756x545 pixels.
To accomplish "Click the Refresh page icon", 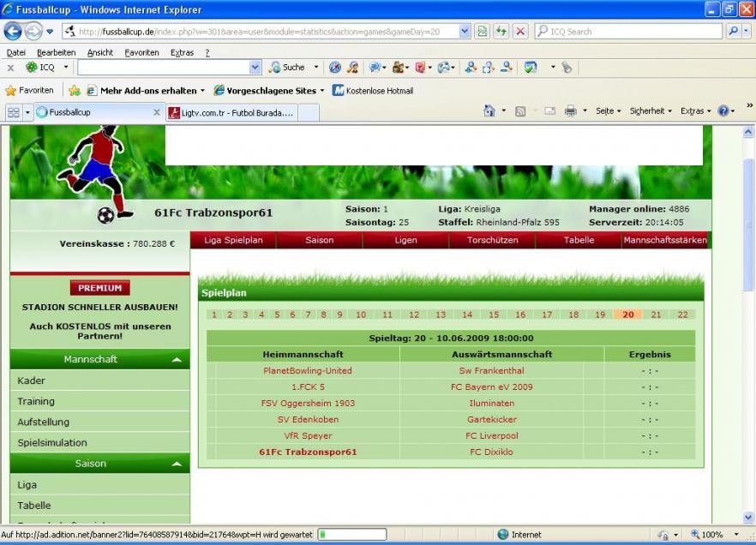I will tap(501, 32).
